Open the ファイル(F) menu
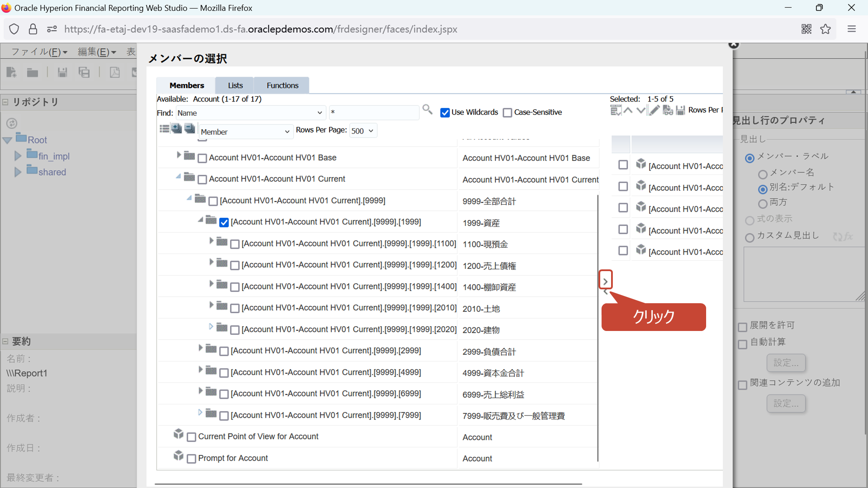The height and width of the screenshot is (488, 868). (39, 52)
